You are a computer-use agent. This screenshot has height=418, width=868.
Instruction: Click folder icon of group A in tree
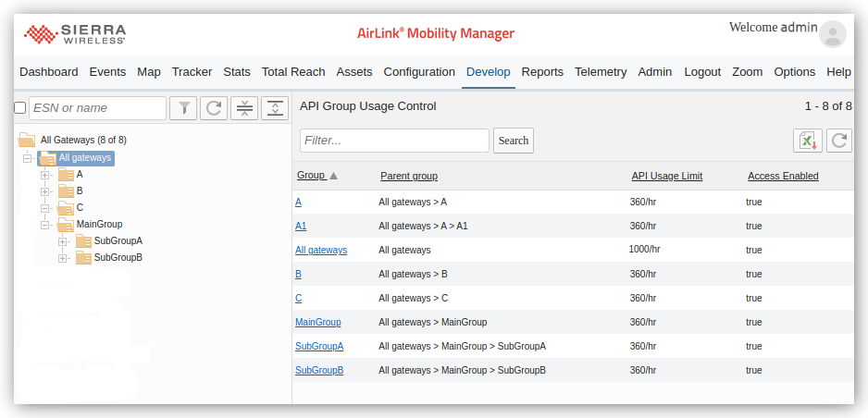(66, 175)
